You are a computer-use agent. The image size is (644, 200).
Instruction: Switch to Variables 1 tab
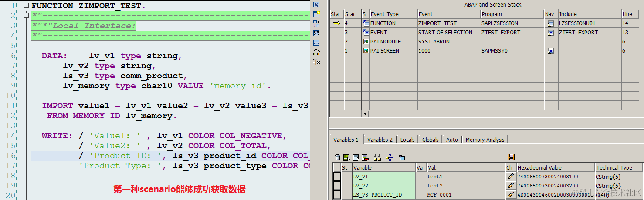pos(346,140)
